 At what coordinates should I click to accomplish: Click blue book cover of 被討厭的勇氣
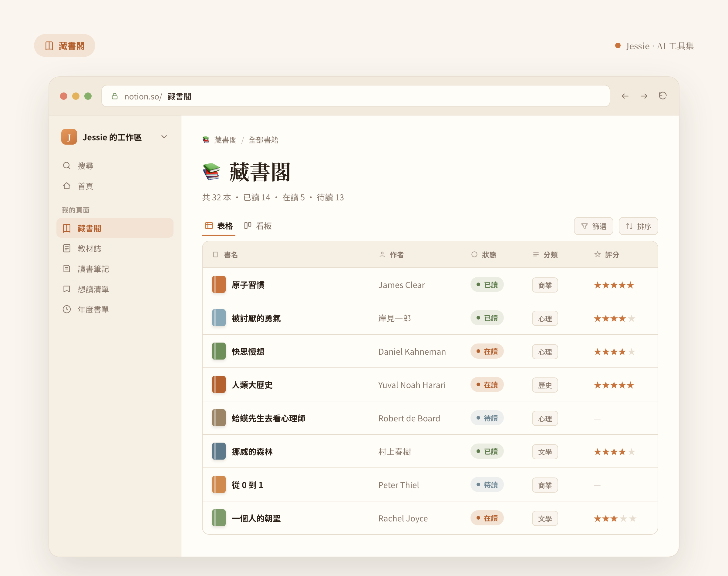219,318
